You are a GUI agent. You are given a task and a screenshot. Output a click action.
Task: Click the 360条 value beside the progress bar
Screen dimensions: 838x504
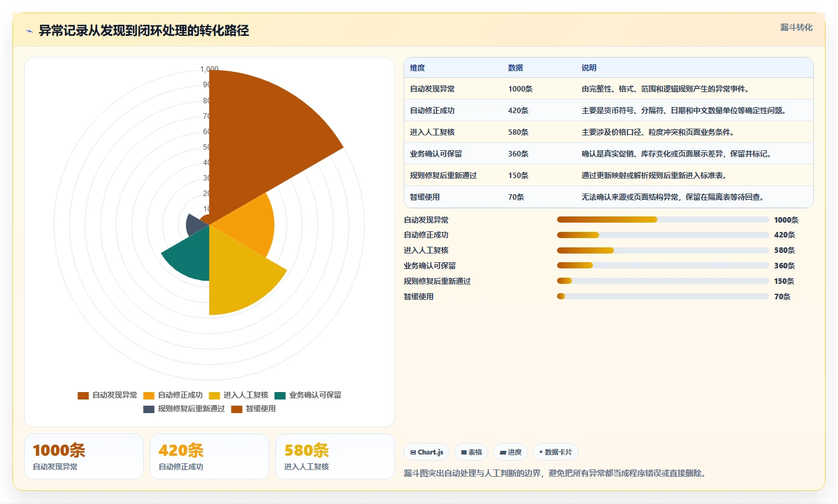point(784,266)
